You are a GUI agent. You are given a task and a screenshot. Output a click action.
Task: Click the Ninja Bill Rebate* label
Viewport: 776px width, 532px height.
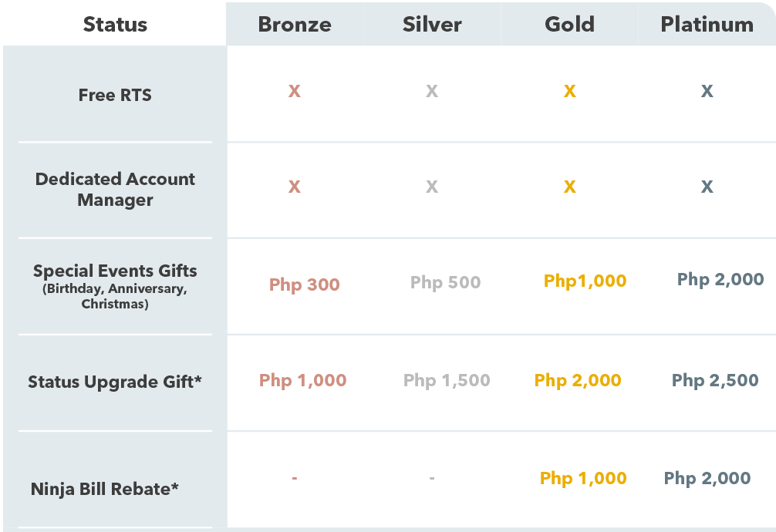[x=104, y=489]
